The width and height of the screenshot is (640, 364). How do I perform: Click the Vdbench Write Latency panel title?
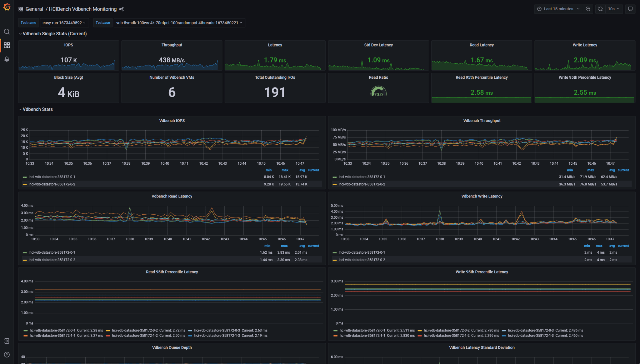coord(482,196)
